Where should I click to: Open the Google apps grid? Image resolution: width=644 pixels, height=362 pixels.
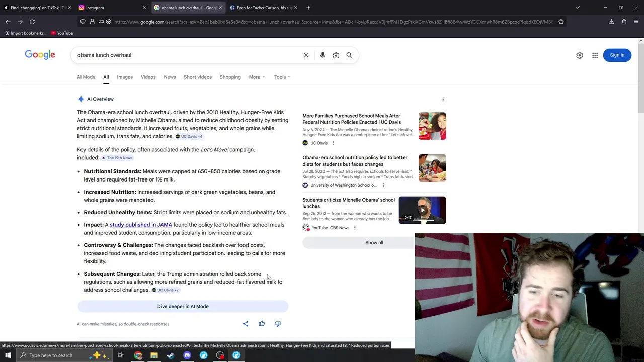595,55
